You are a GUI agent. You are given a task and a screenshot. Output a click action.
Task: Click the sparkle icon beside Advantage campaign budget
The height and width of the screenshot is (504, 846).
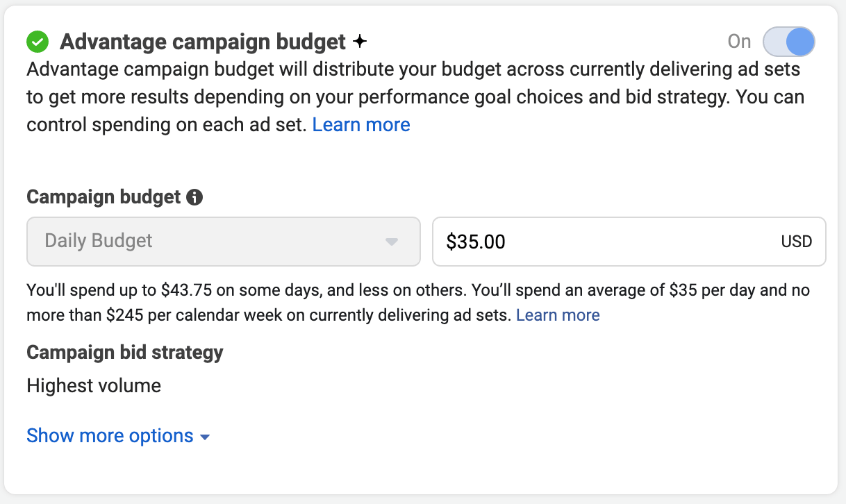(x=359, y=42)
